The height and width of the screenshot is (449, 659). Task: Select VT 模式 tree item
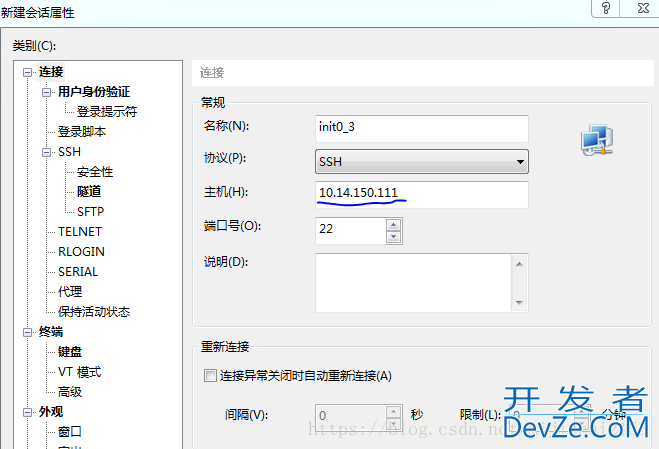coord(79,372)
